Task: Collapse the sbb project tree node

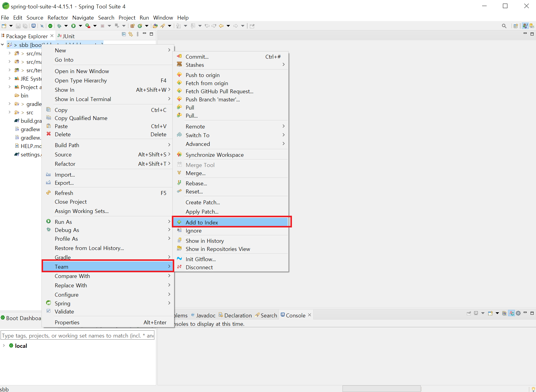Action: click(2, 45)
